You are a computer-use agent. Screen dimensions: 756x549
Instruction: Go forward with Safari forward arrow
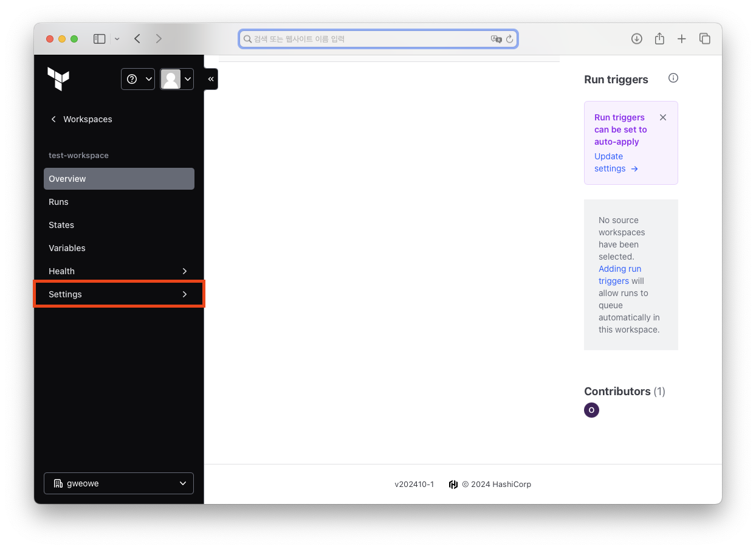[159, 39]
